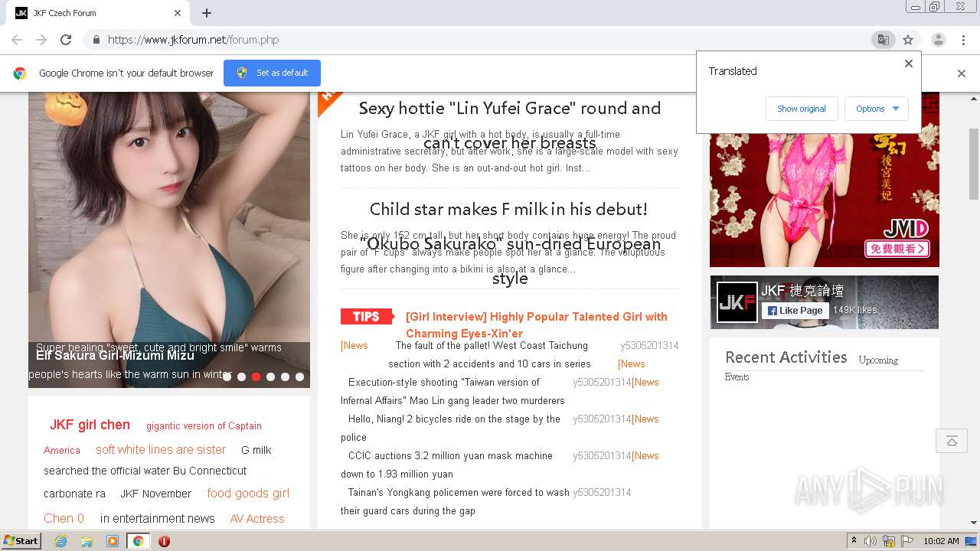
Task: Click food goods girl tag
Action: click(x=248, y=494)
